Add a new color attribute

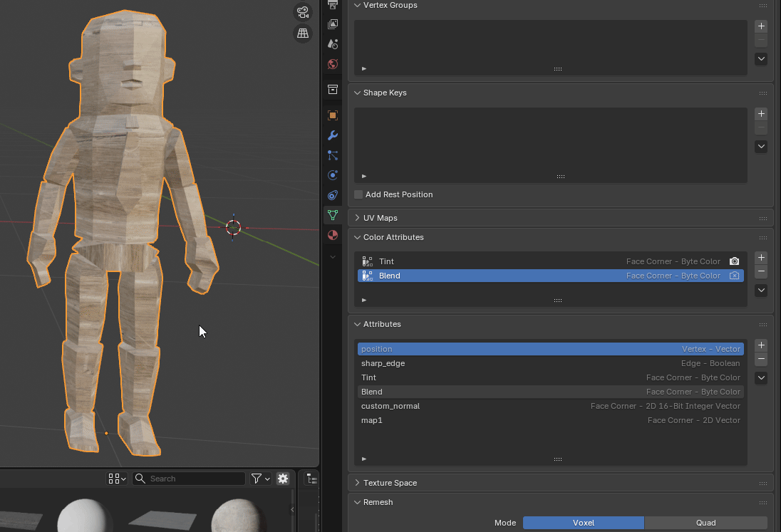pyautogui.click(x=761, y=257)
